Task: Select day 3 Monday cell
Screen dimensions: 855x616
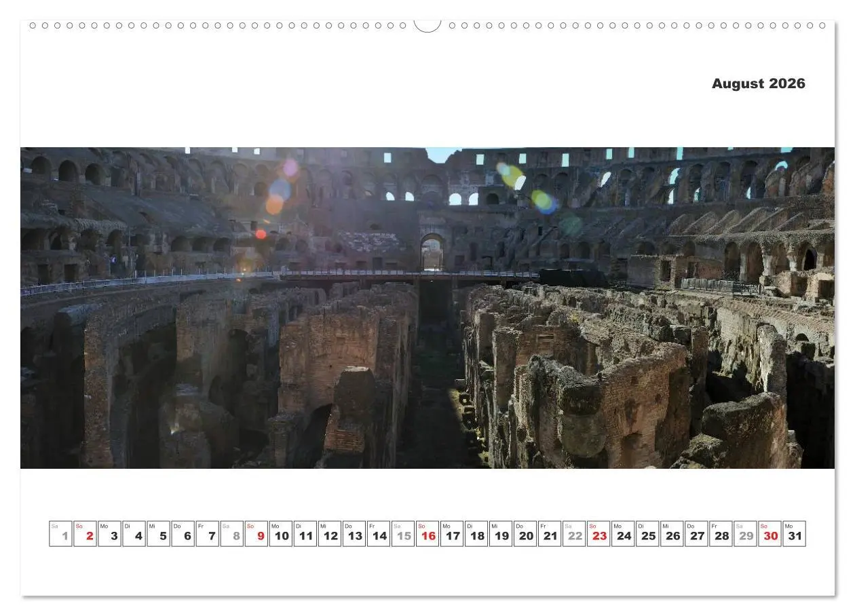Action: 109,533
